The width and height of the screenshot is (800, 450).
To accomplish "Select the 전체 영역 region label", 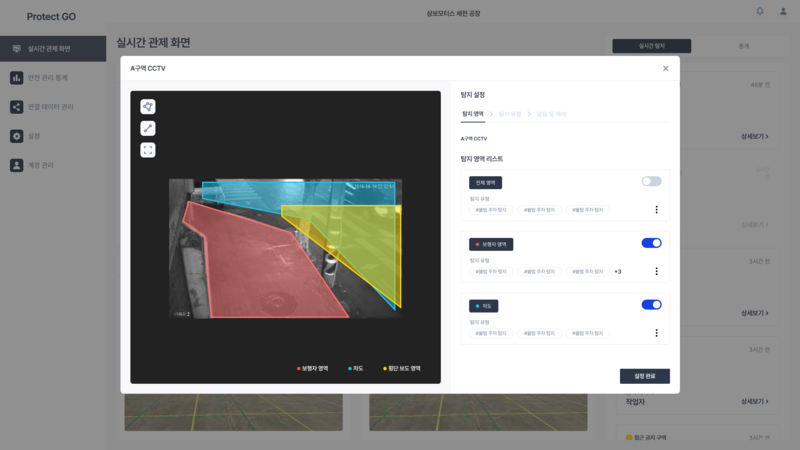I will [x=485, y=183].
